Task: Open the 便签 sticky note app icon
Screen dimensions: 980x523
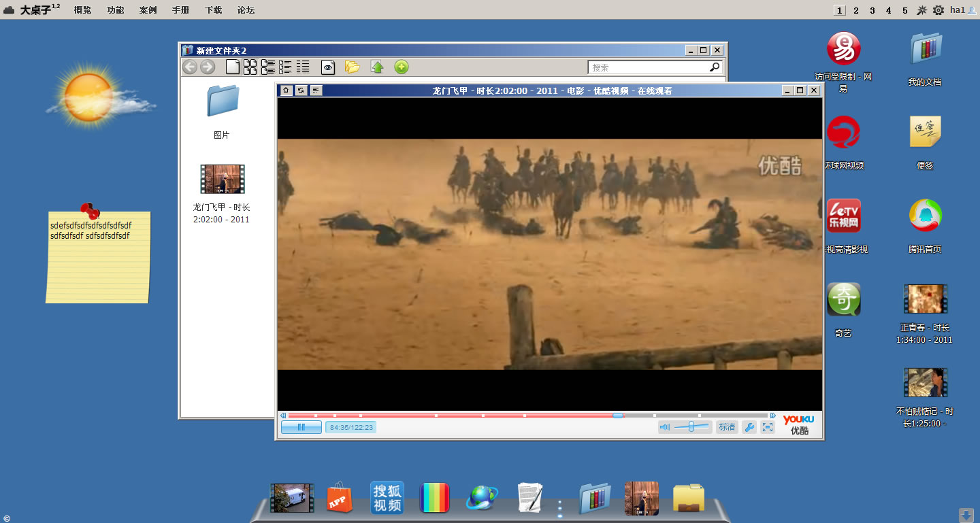Action: (925, 142)
